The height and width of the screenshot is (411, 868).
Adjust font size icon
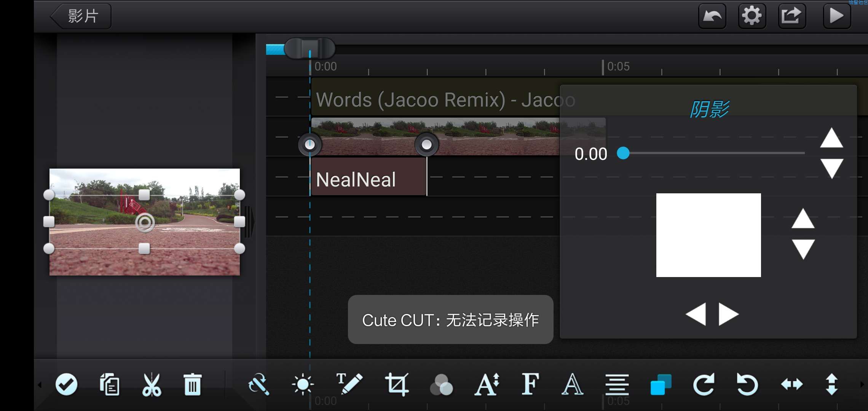click(487, 384)
